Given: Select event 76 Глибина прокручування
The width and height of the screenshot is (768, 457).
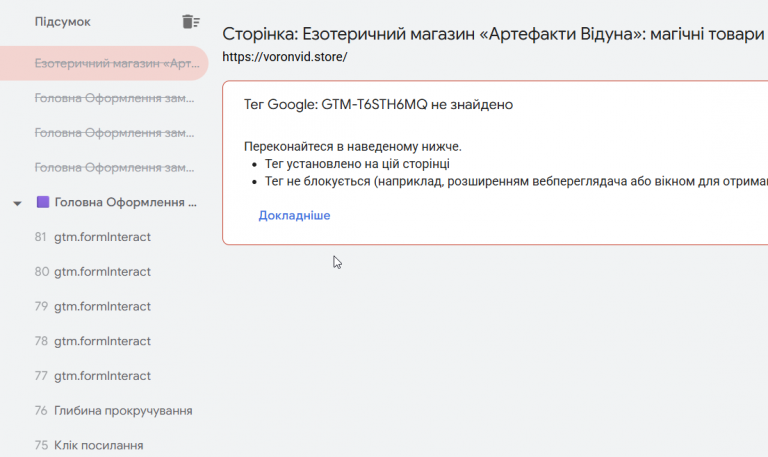Looking at the screenshot, I should (113, 411).
